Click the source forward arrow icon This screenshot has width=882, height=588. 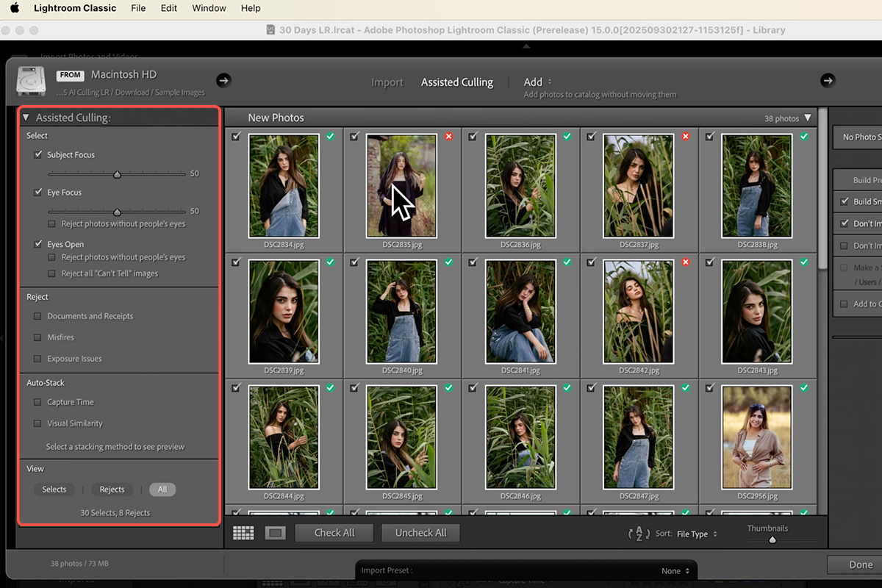(x=223, y=80)
